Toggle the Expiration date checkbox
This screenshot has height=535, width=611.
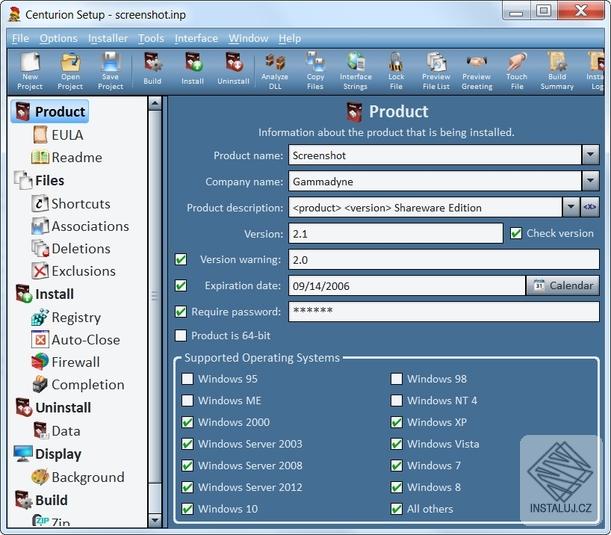point(181,286)
